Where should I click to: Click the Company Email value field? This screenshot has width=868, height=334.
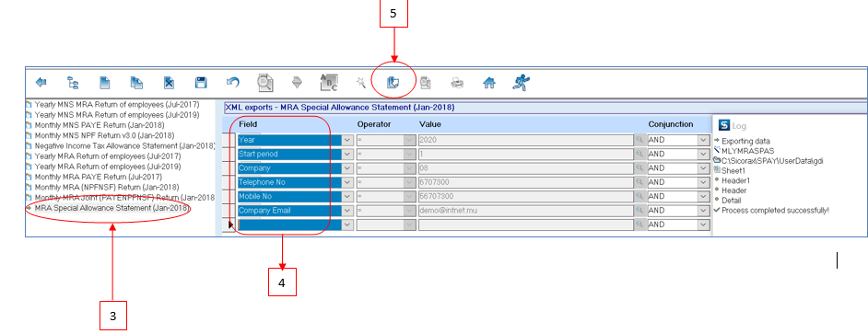526,211
